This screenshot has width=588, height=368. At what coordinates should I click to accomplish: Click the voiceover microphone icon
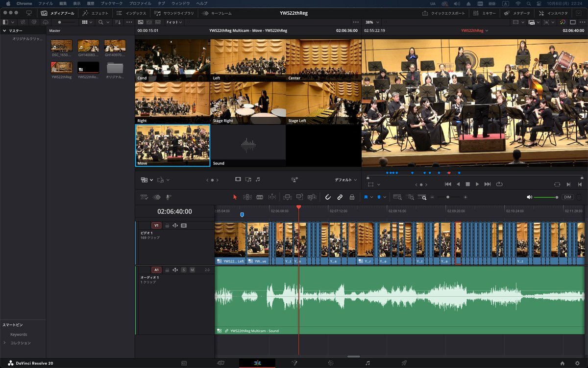click(x=168, y=197)
